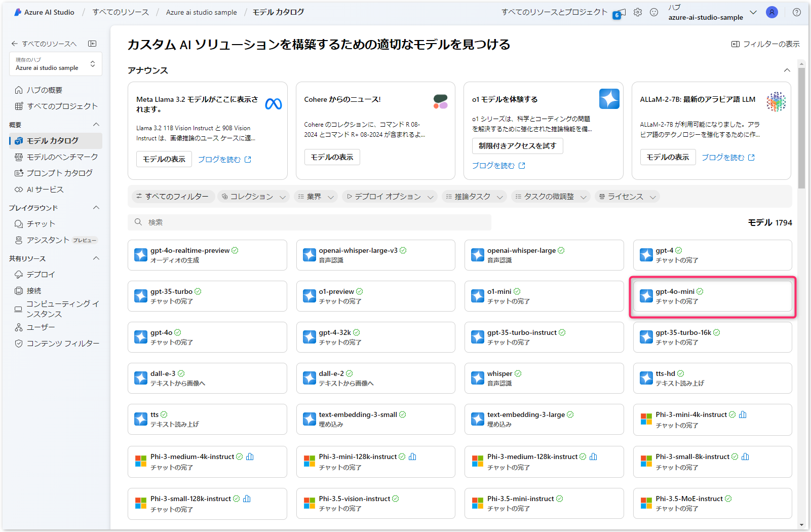
Task: Select プロンプト カタログ in sidebar
Action: pos(56,173)
